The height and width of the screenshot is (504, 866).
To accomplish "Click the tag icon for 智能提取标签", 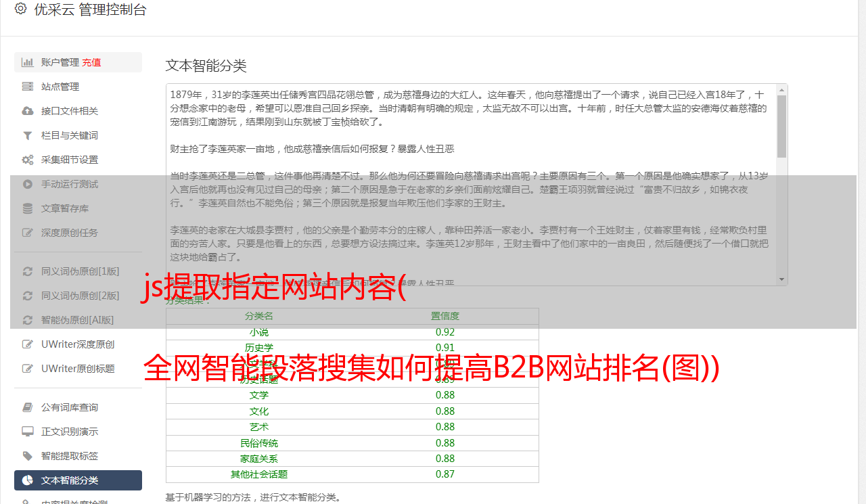I will tap(28, 456).
